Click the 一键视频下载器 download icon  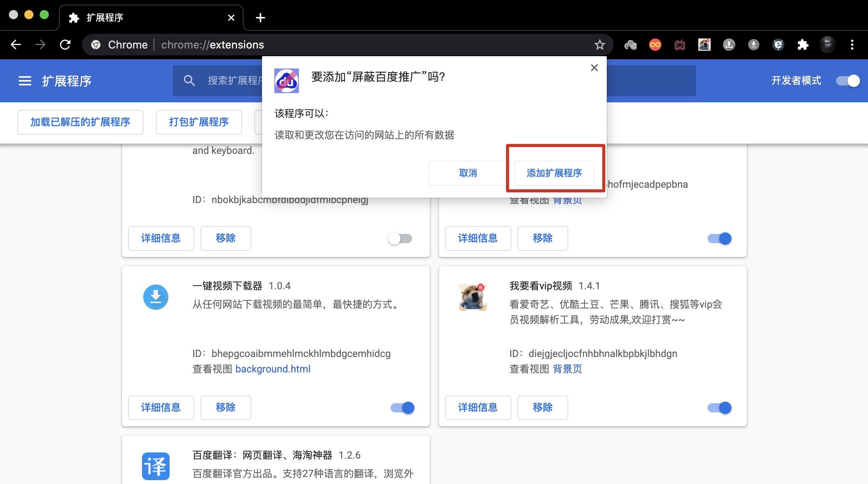point(156,297)
